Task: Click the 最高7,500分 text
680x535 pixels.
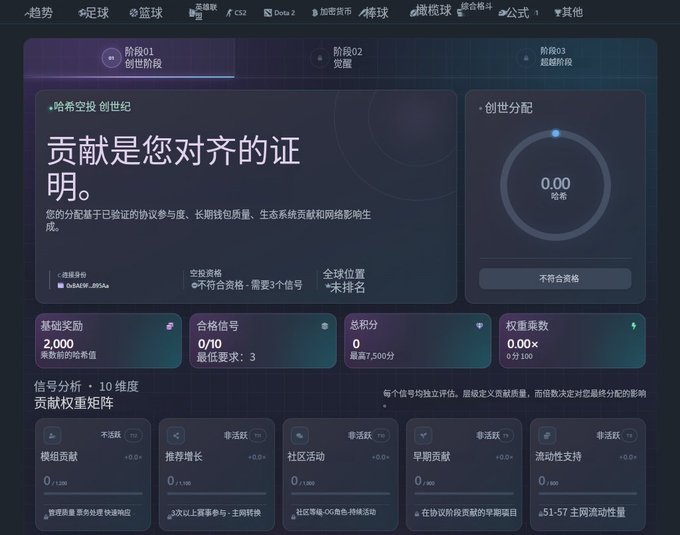Action: (372, 356)
